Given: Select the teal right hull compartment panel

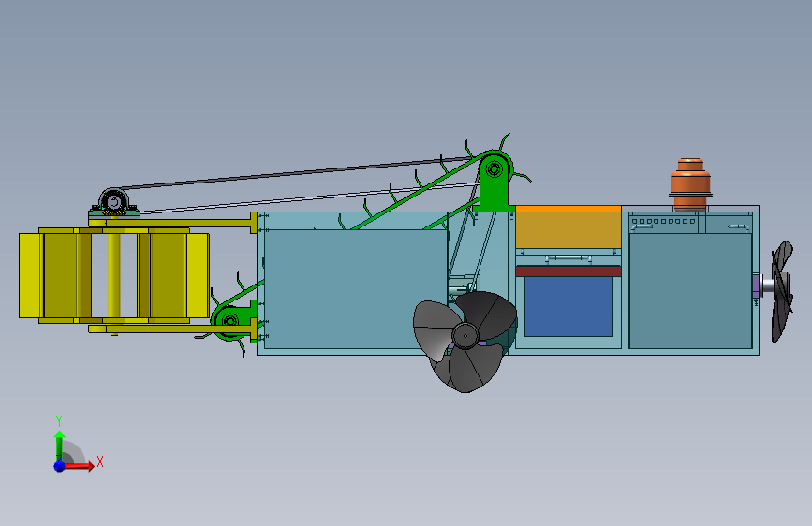Looking at the screenshot, I should (690, 291).
